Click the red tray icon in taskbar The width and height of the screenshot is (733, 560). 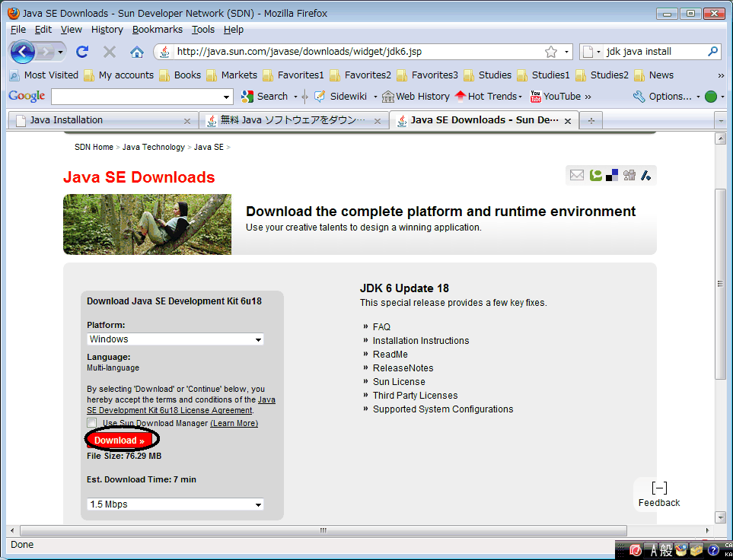(x=636, y=550)
